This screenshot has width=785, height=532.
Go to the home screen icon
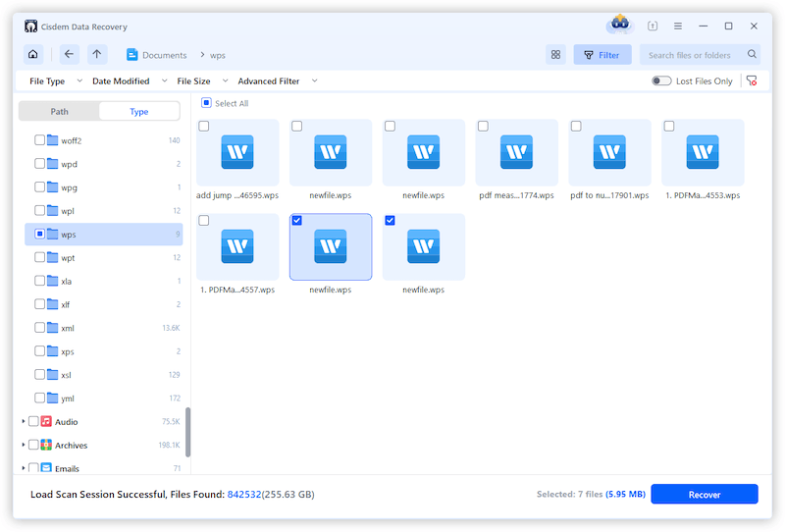[33, 54]
